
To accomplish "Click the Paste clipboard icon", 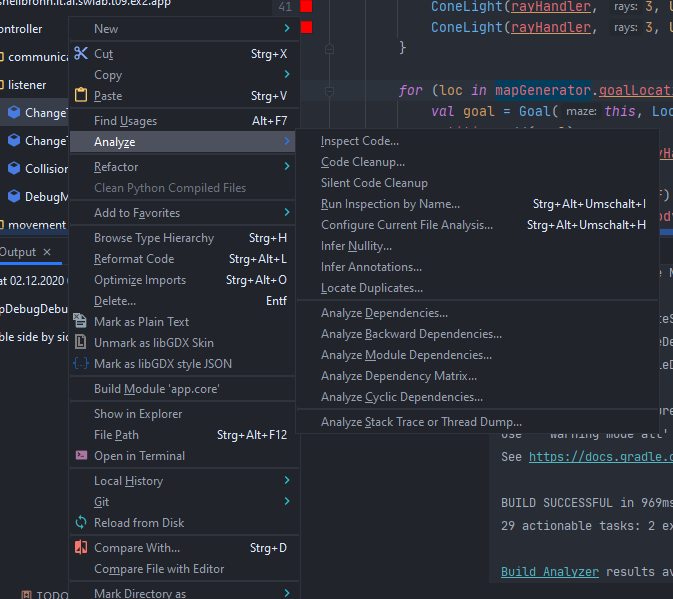I will click(x=82, y=96).
